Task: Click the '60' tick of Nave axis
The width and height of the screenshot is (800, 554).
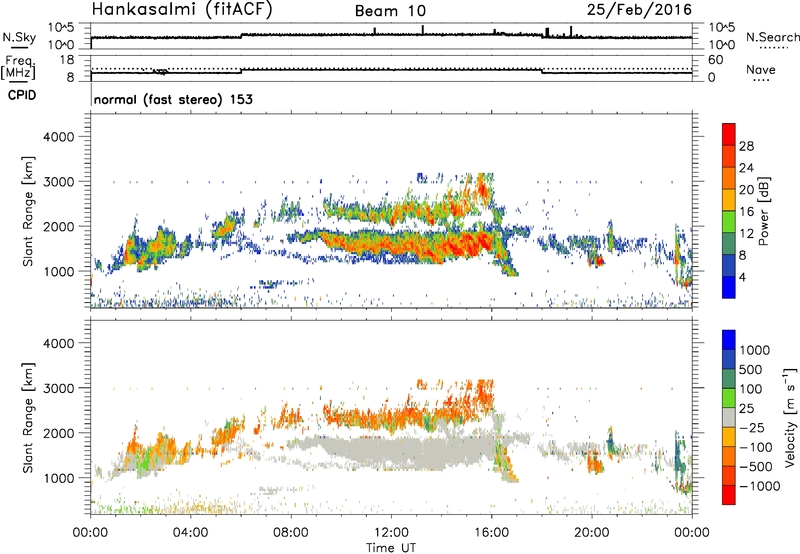Action: point(715,60)
